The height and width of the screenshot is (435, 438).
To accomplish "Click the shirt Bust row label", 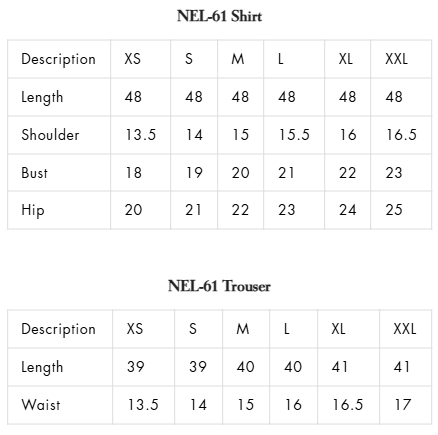I will (34, 173).
